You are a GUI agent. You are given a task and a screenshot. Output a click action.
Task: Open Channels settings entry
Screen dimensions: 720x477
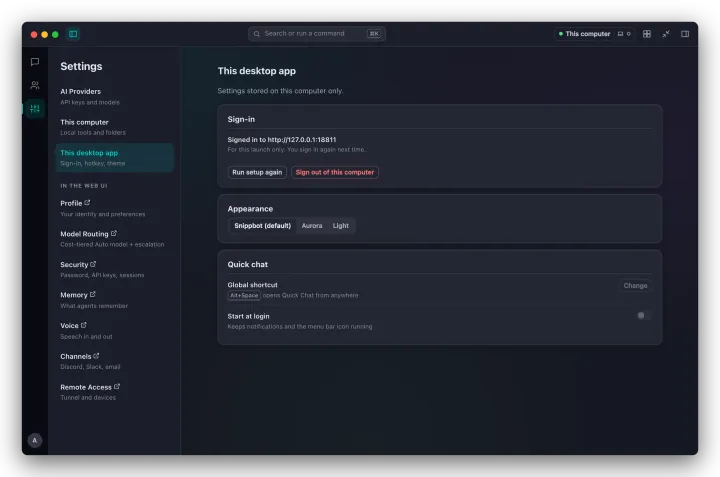pyautogui.click(x=114, y=361)
